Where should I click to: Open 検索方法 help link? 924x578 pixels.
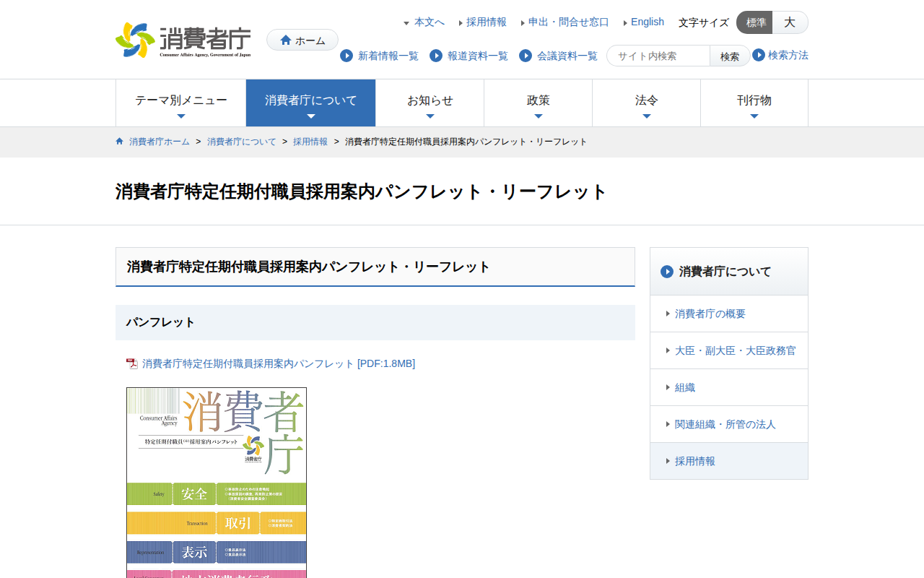pos(788,55)
